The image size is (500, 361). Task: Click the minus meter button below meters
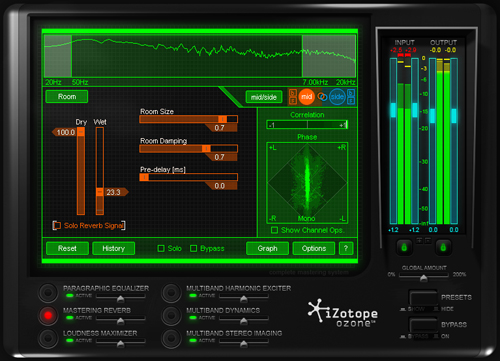coord(428,240)
